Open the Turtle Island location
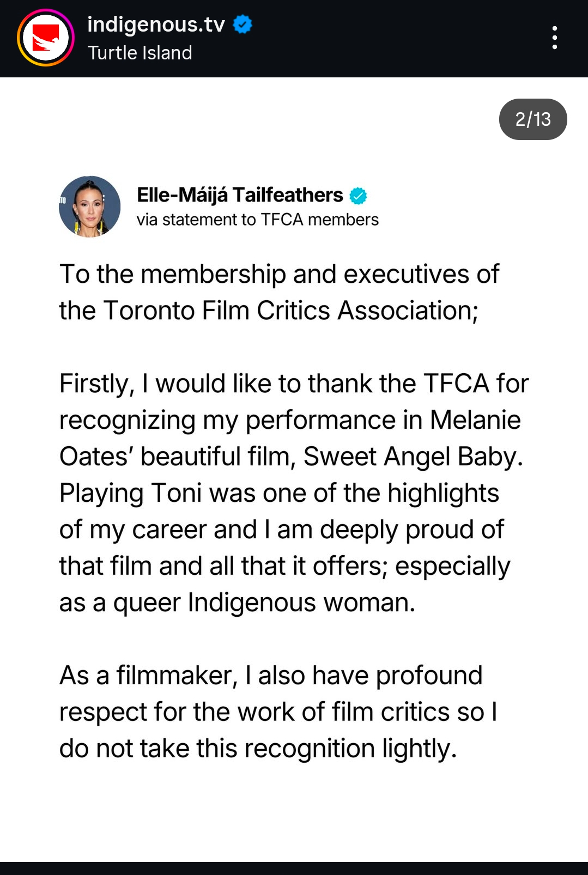 tap(140, 53)
